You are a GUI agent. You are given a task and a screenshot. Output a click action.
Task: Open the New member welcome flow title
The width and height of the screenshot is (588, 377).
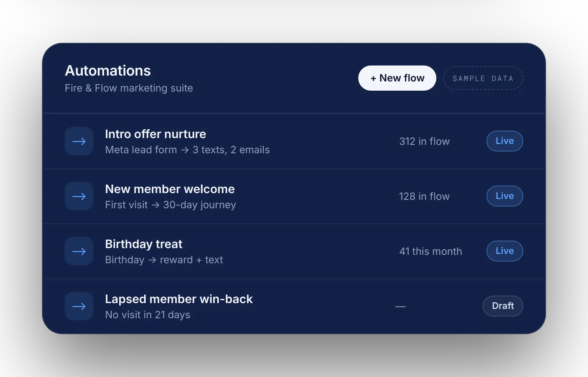coord(170,189)
